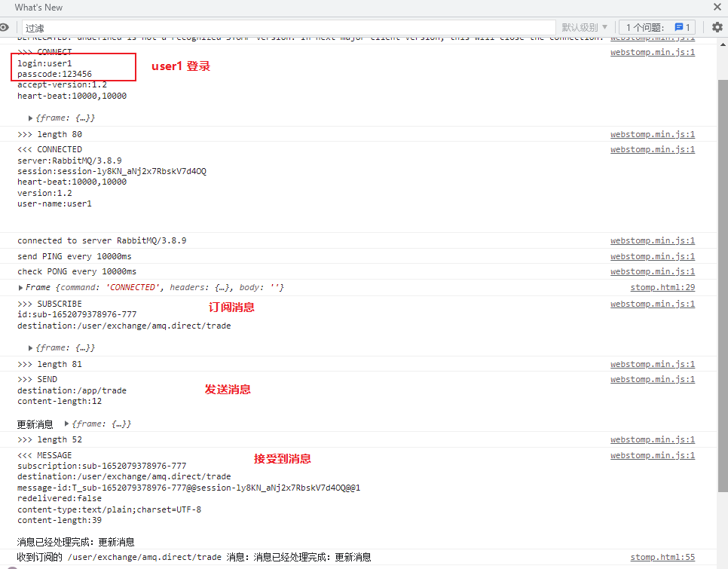The height and width of the screenshot is (569, 728).
Task: Click the 'send PING every 10000ms' message
Action: [x=75, y=256]
